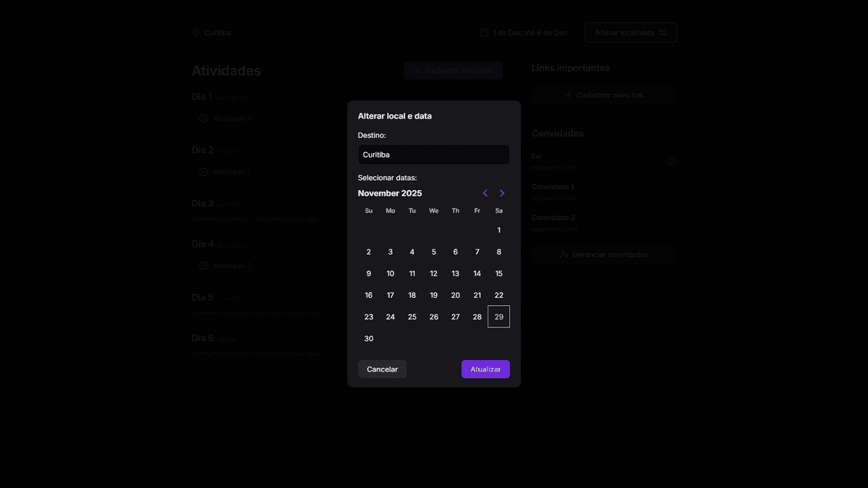Go to the previous month with left chevron

[485, 193]
